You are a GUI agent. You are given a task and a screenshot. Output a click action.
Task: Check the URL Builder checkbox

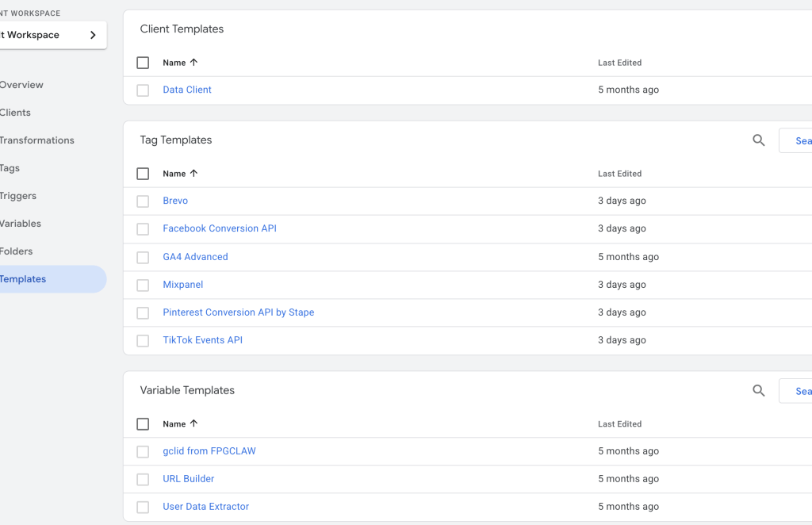pyautogui.click(x=143, y=480)
